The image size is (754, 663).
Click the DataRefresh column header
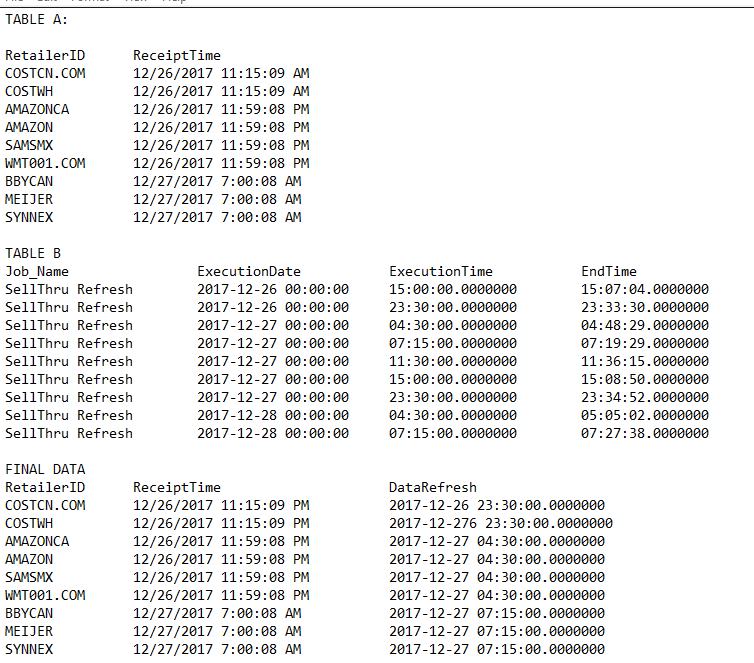tap(433, 487)
